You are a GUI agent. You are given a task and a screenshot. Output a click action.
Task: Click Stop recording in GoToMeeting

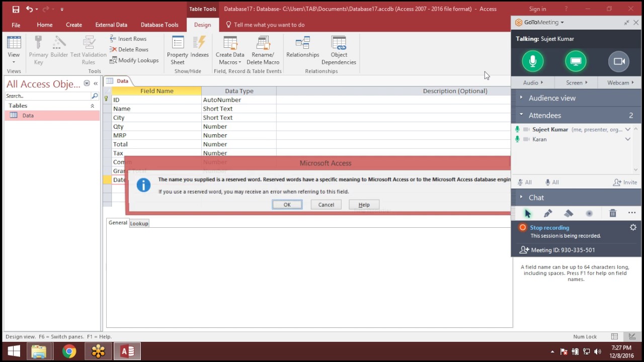click(549, 228)
